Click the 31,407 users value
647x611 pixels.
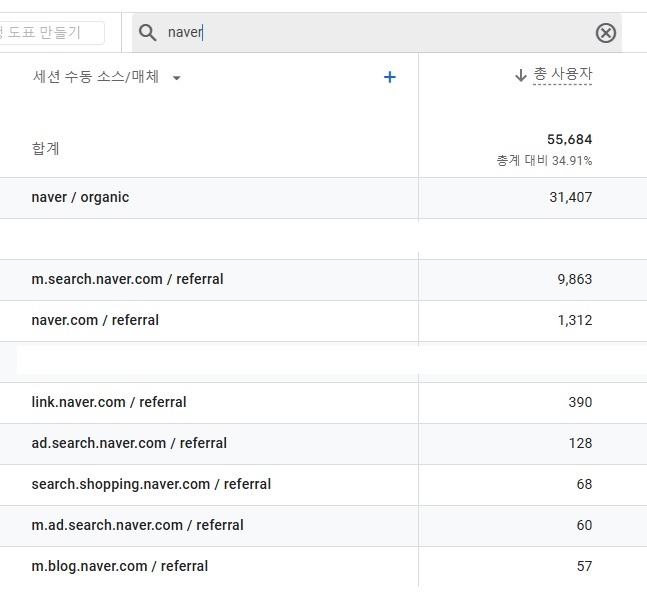click(570, 197)
